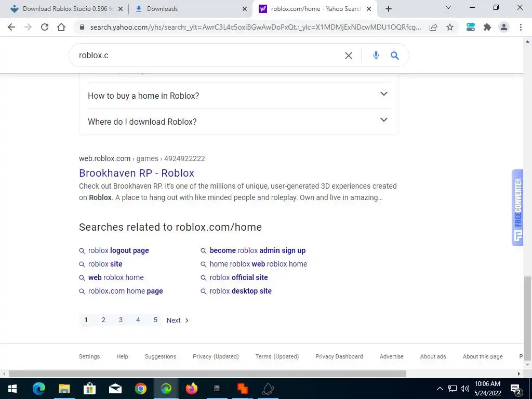This screenshot has width=532, height=399.
Task: Clear the search box with the X icon
Action: point(349,55)
